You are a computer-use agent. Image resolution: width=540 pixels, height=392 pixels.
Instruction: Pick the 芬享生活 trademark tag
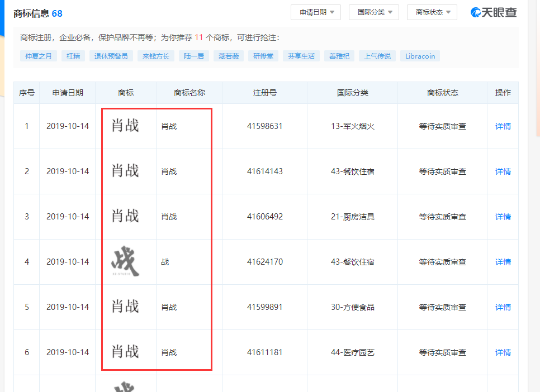[301, 56]
